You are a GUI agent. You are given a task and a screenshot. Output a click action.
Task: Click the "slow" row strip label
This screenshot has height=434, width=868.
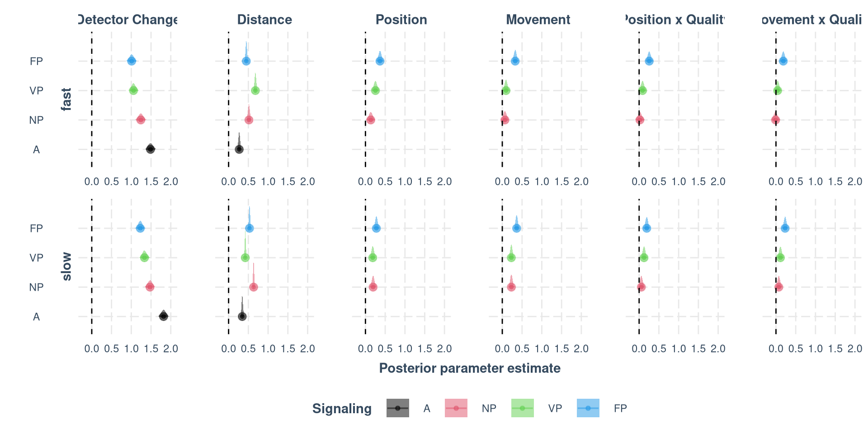tap(66, 267)
